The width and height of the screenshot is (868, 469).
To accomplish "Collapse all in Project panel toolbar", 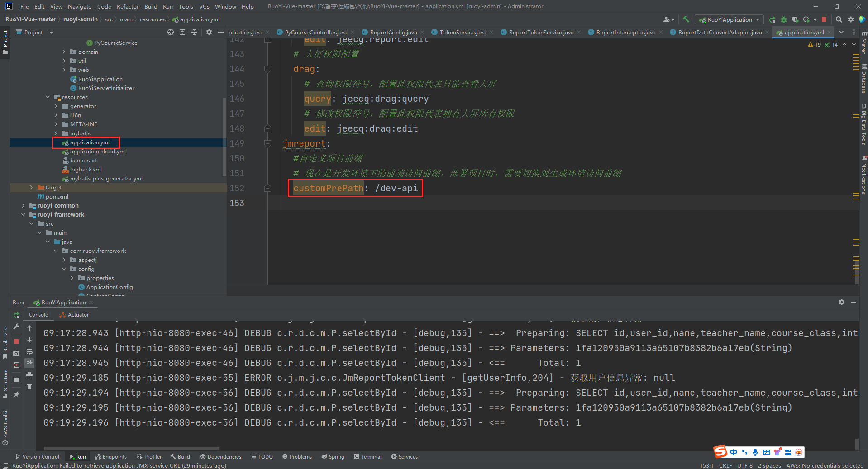I will click(194, 32).
